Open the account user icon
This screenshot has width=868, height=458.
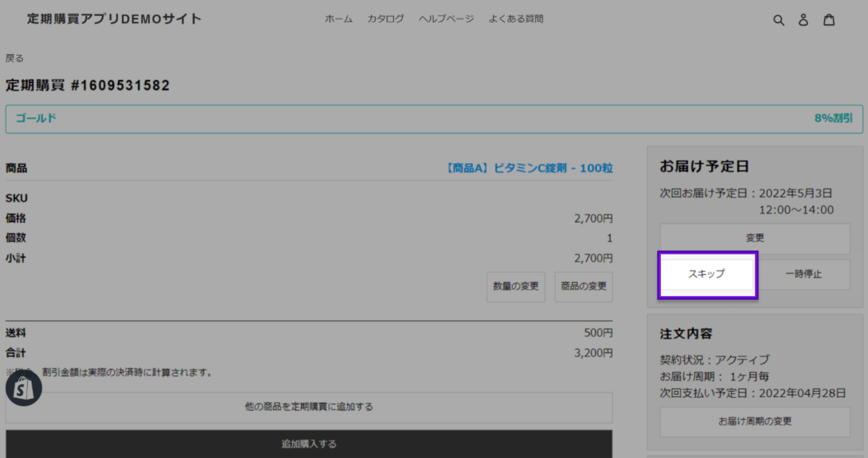803,20
